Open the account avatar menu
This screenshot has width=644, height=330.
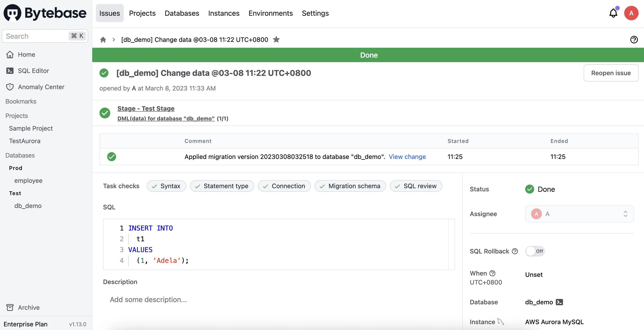click(x=631, y=13)
